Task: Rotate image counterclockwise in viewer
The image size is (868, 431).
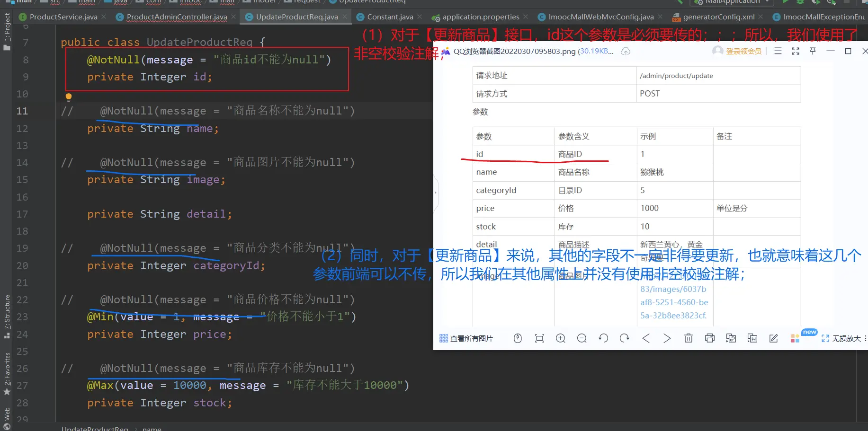Action: pyautogui.click(x=603, y=338)
